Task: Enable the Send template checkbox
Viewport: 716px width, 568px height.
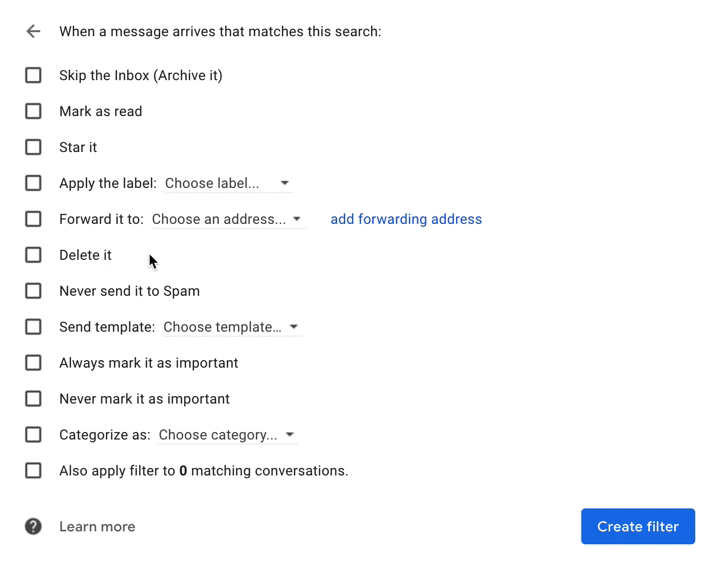Action: click(33, 327)
